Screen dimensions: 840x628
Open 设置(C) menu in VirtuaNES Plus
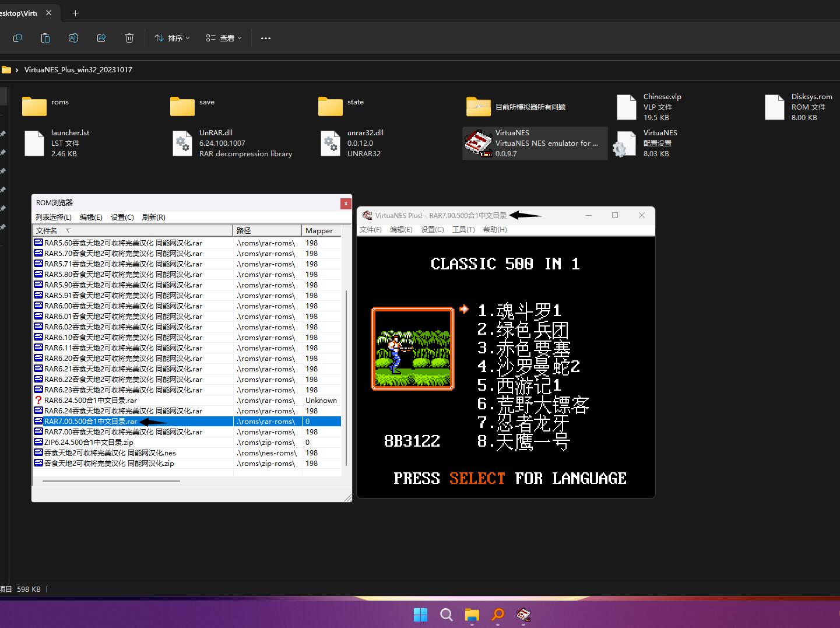tap(433, 230)
